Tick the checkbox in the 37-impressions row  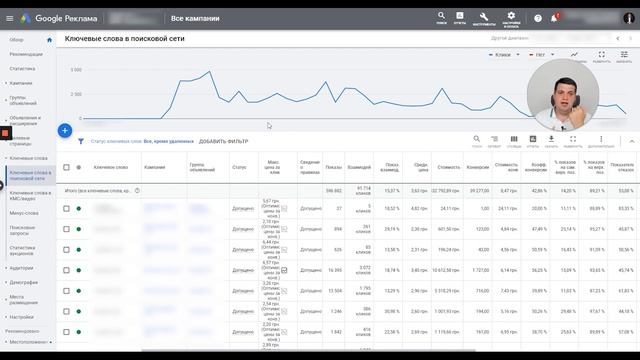coord(66,209)
